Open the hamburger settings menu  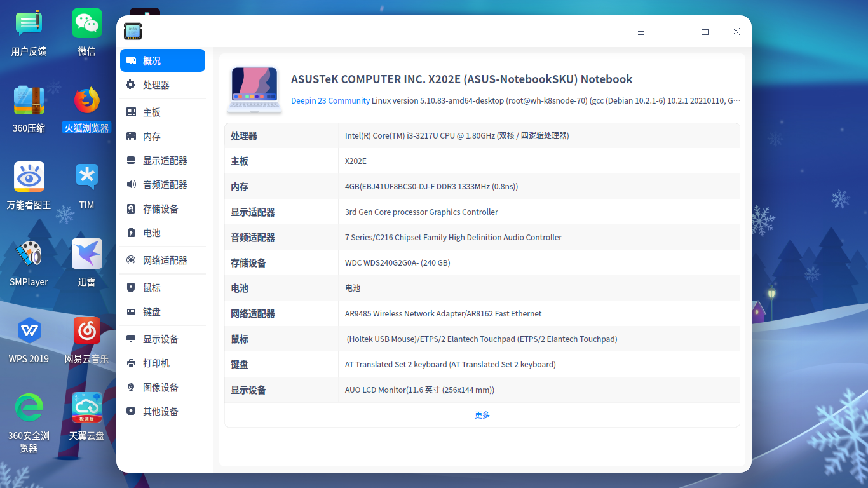pos(641,31)
